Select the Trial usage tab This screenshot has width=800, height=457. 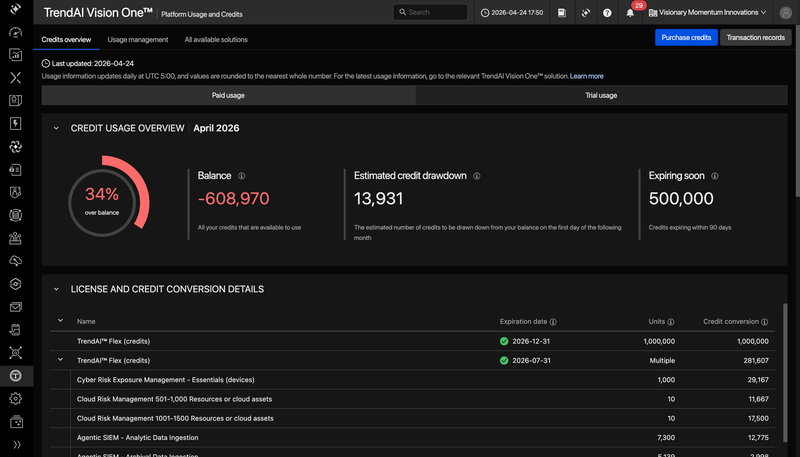(x=601, y=95)
